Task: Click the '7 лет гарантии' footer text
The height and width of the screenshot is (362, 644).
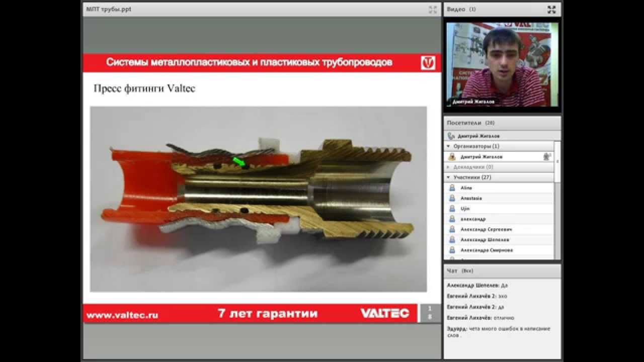Action: [x=268, y=314]
